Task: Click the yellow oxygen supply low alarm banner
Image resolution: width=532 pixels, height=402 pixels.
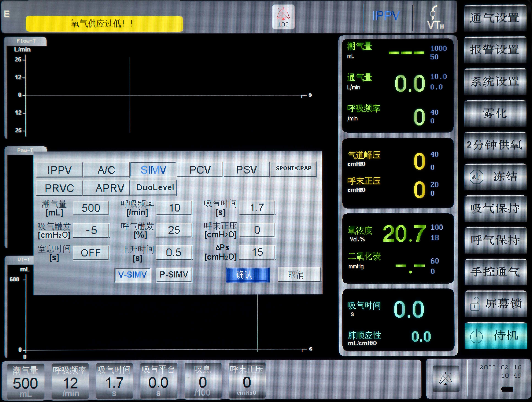Action: [104, 24]
